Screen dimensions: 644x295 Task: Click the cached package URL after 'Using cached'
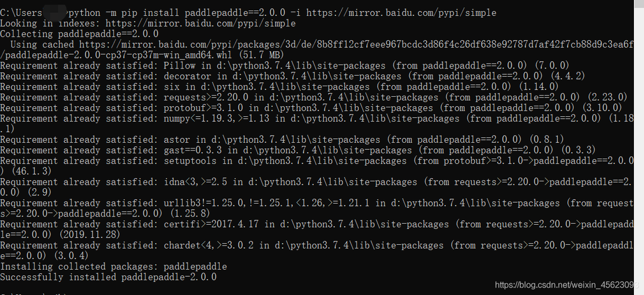pyautogui.click(x=356, y=45)
